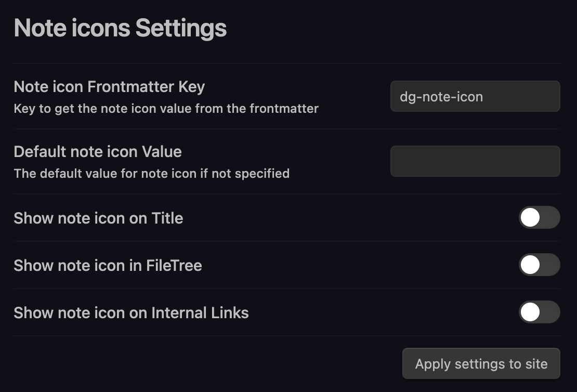Viewport: 577px width, 392px height.
Task: Click the word FileTree in its setting label
Action: 173,266
